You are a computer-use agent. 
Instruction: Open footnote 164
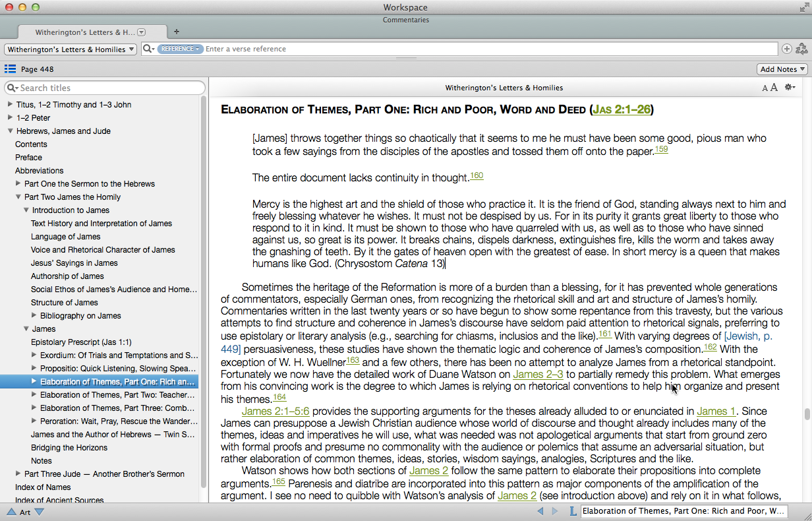click(x=279, y=397)
